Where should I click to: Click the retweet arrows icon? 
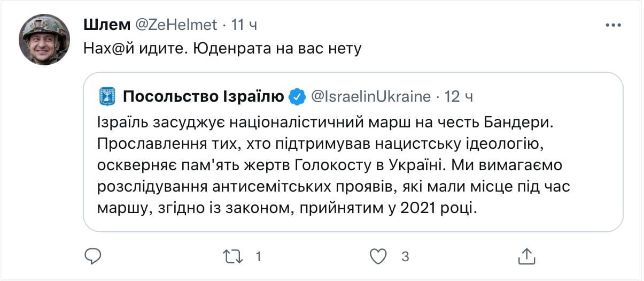(x=232, y=256)
